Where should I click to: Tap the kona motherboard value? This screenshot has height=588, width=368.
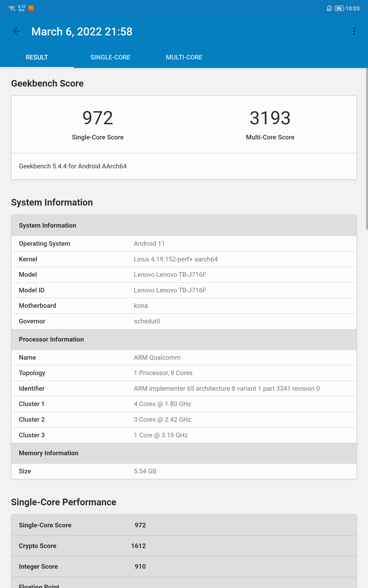(x=141, y=306)
